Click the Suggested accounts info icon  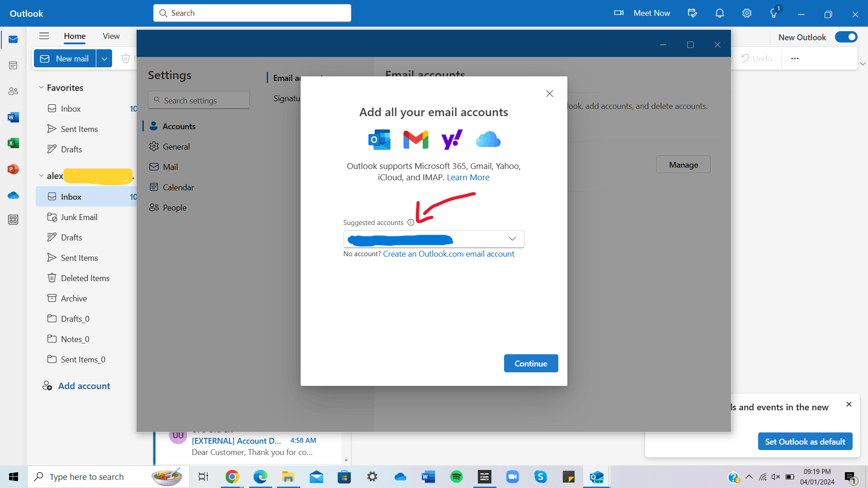click(x=410, y=223)
